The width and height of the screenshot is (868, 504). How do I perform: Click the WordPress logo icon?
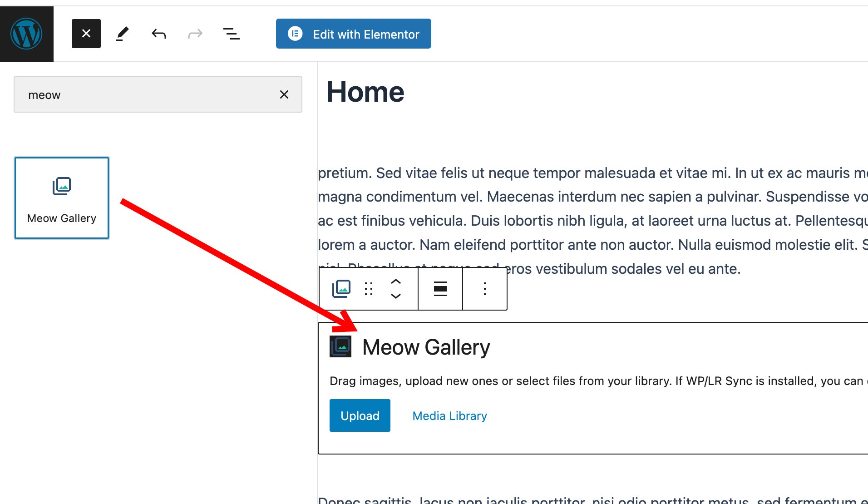tap(27, 33)
